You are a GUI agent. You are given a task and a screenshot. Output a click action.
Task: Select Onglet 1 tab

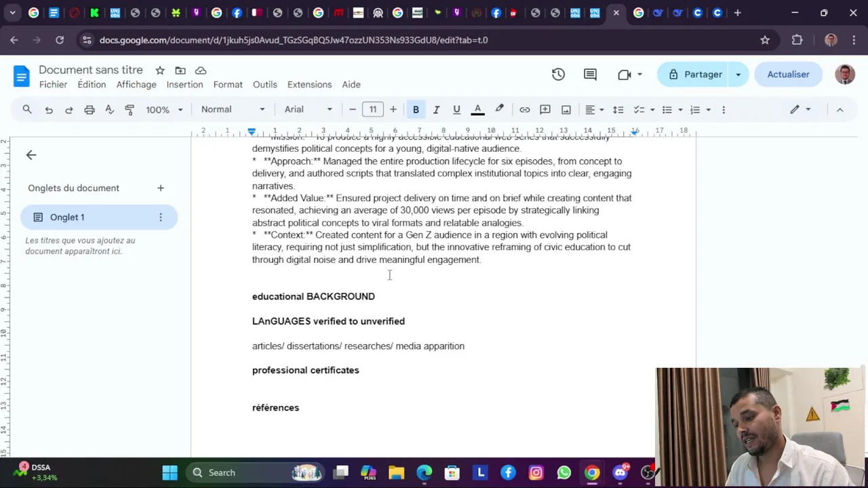click(99, 218)
